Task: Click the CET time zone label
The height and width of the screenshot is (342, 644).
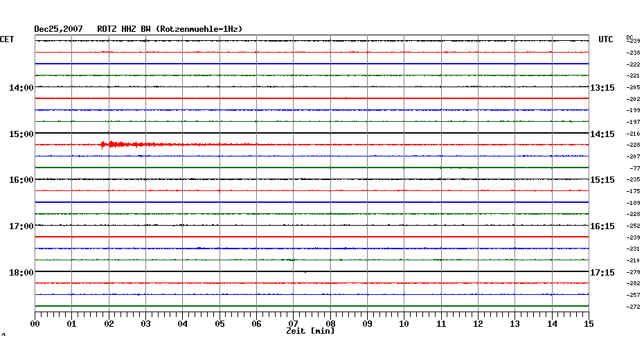Action: click(x=6, y=39)
